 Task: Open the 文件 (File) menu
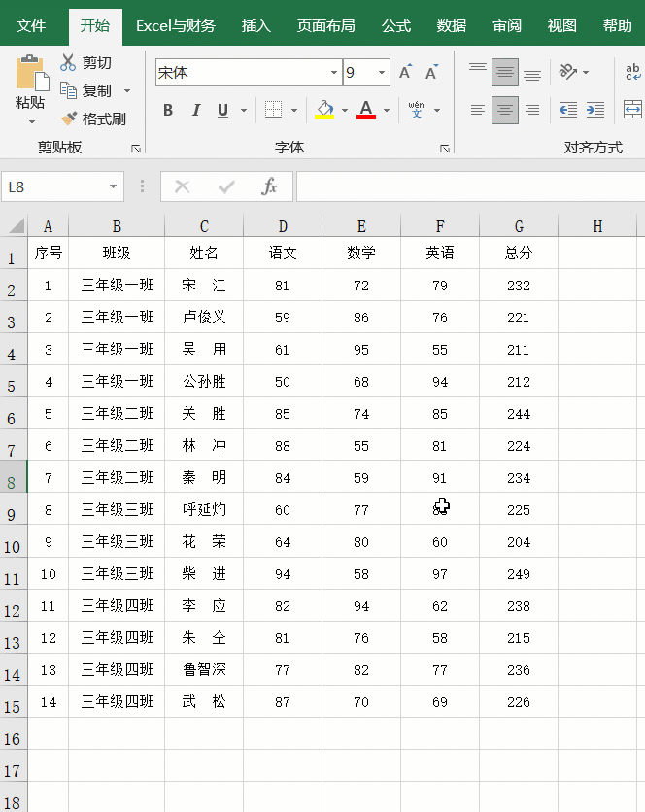31,26
